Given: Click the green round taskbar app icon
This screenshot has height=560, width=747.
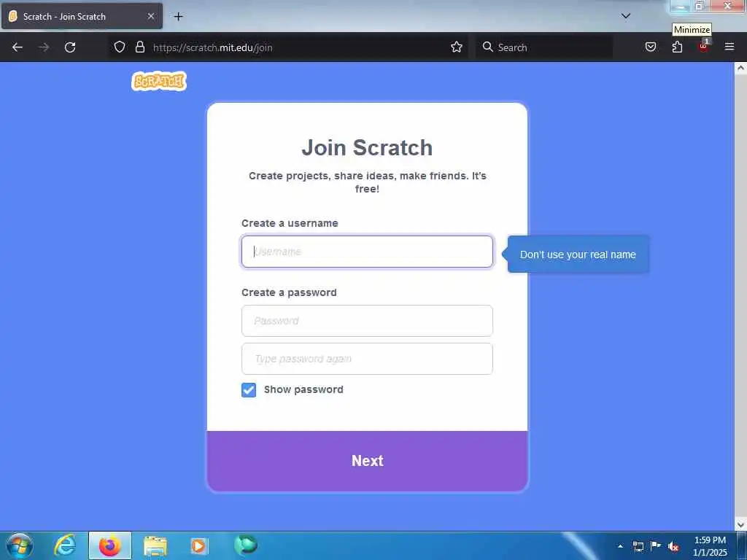Looking at the screenshot, I should pyautogui.click(x=245, y=545).
